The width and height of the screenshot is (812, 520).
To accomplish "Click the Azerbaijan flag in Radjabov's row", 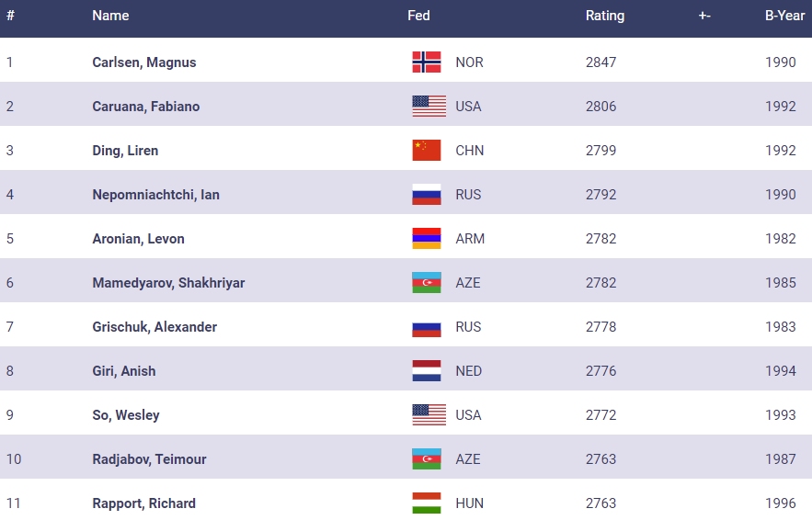I will (427, 459).
